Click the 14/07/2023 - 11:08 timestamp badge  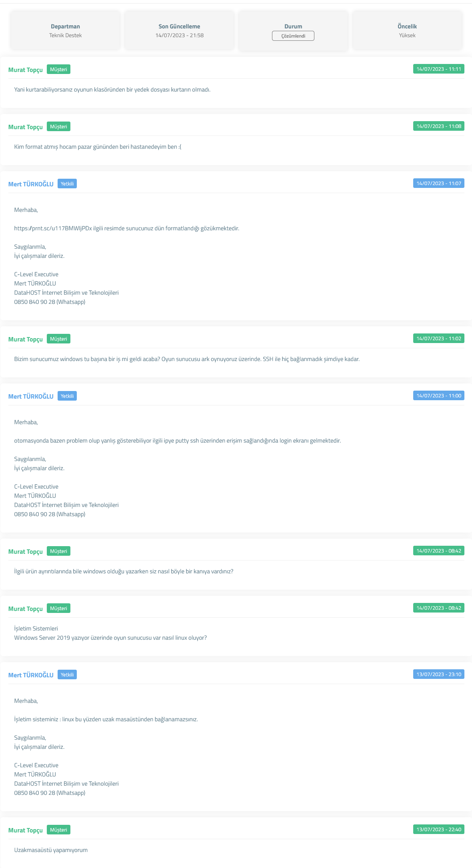point(439,126)
